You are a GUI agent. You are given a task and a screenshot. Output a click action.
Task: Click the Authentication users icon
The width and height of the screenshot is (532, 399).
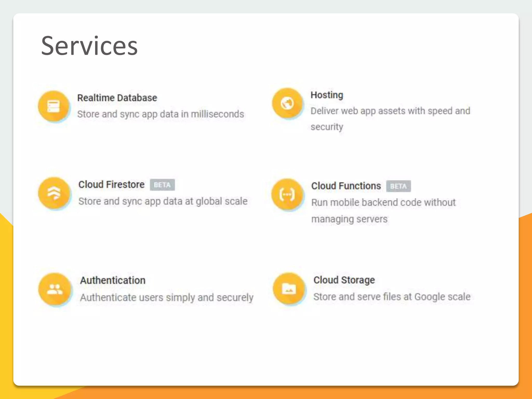click(x=55, y=289)
